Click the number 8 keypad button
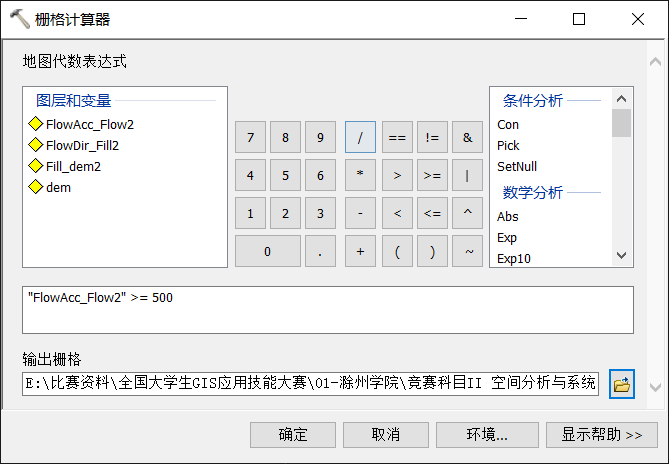Image resolution: width=669 pixels, height=464 pixels. (285, 137)
